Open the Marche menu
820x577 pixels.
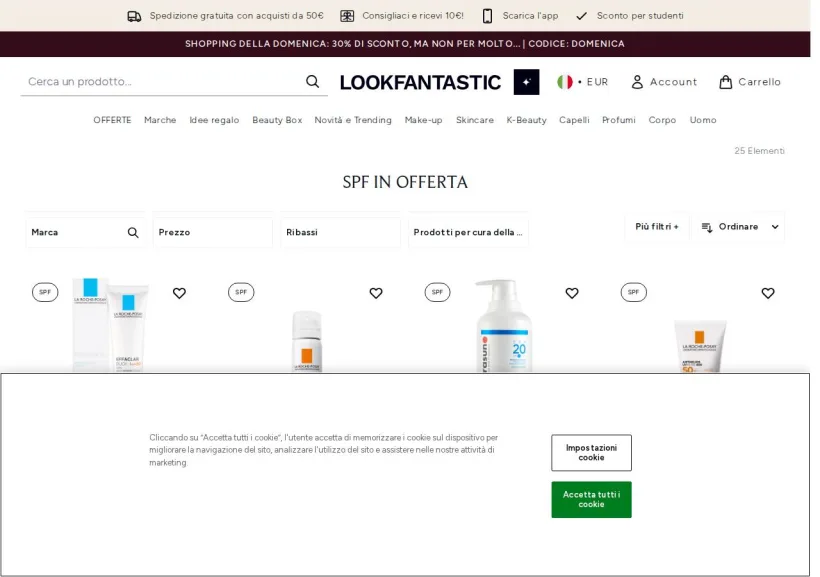pos(160,120)
